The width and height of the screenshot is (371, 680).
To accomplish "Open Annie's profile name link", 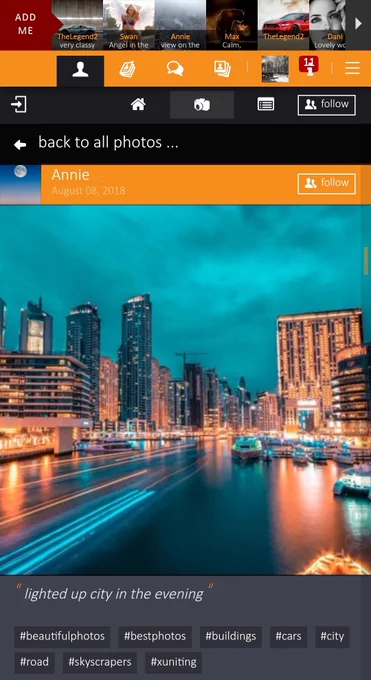I will (70, 175).
